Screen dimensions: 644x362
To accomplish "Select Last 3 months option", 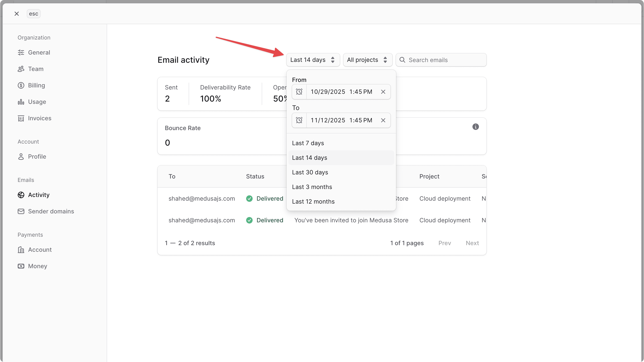I will coord(312,187).
